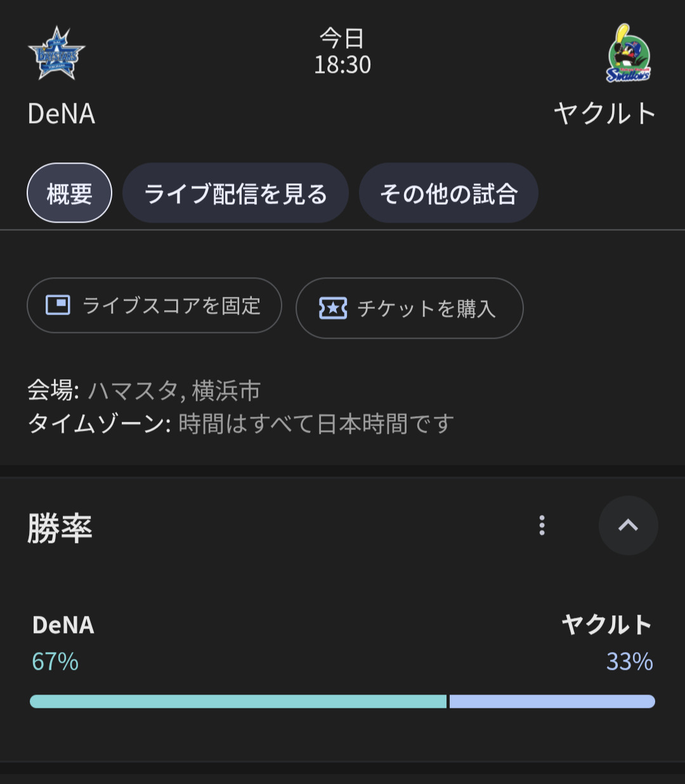
Task: Click the ヤクルト team name in header
Action: click(x=604, y=114)
